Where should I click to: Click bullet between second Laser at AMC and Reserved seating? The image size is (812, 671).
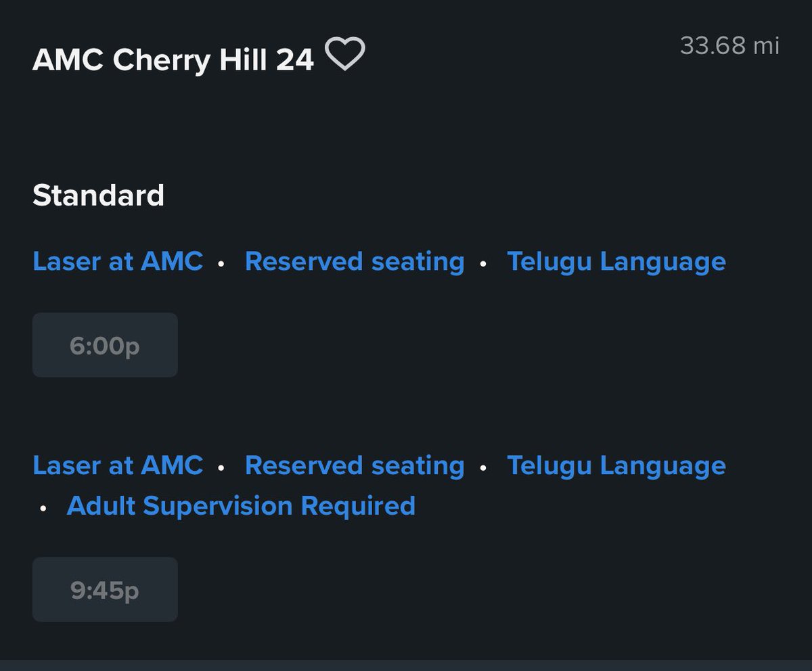221,468
